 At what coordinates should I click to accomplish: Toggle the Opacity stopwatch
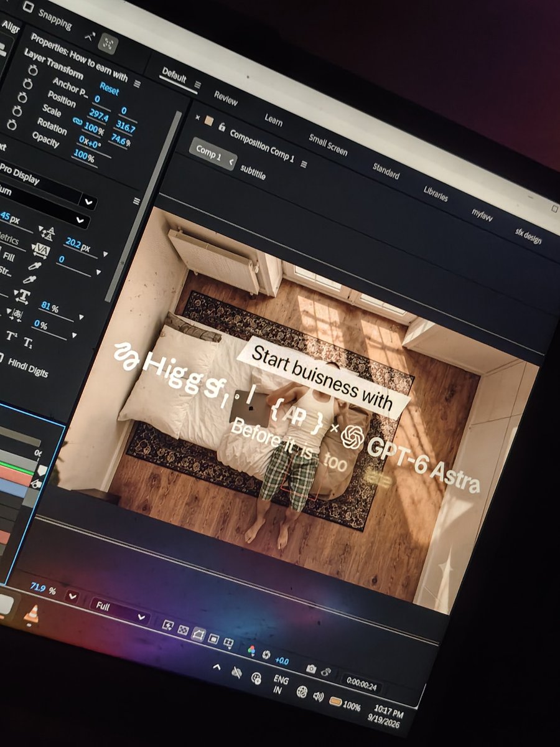point(13,125)
